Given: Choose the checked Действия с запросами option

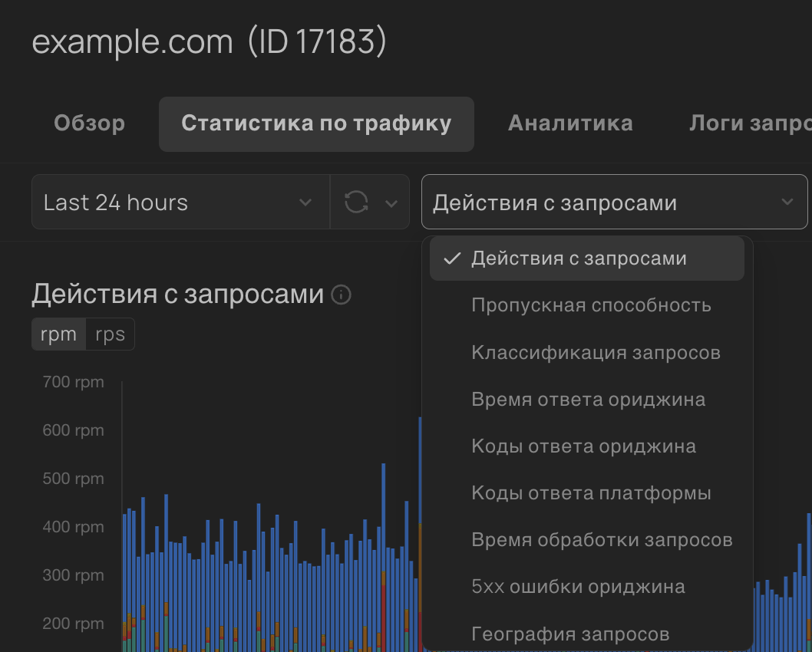Looking at the screenshot, I should (x=586, y=258).
